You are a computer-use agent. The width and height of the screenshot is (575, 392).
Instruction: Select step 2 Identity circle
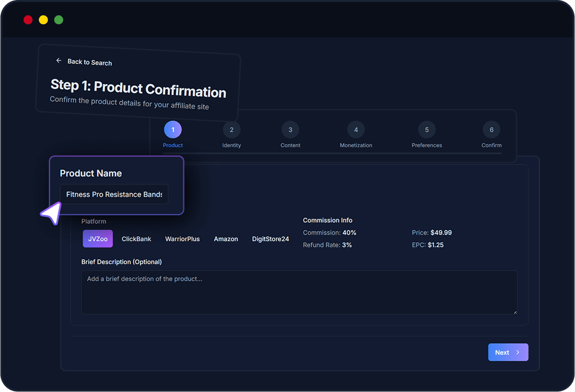click(x=231, y=130)
